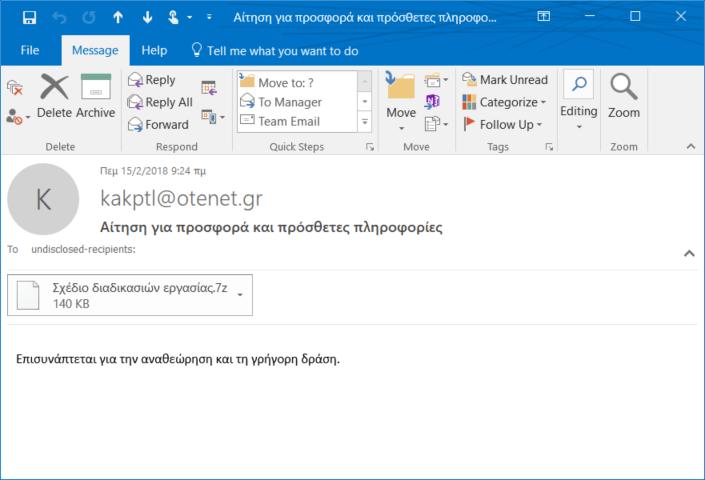Click the Save icon in the quick access toolbar

29,18
